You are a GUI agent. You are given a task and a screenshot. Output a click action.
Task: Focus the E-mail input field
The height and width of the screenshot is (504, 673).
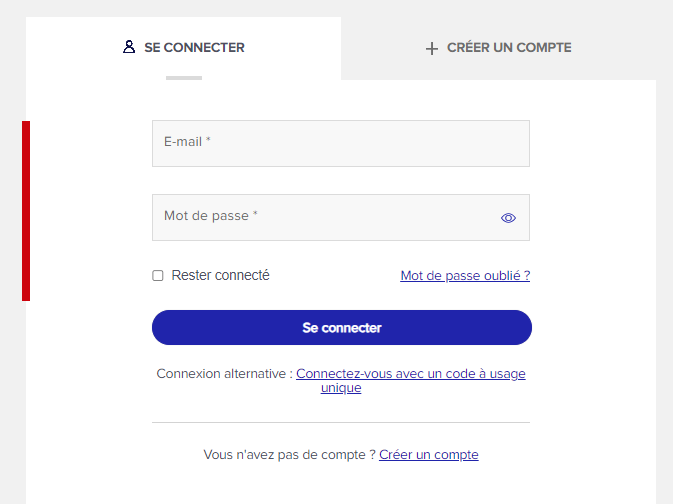[341, 143]
